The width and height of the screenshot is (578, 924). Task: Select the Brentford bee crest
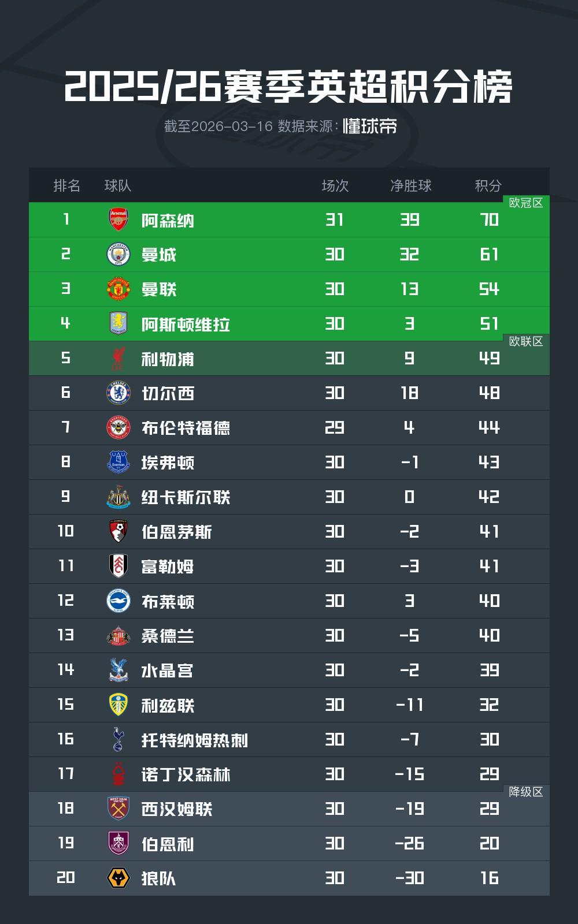118,427
